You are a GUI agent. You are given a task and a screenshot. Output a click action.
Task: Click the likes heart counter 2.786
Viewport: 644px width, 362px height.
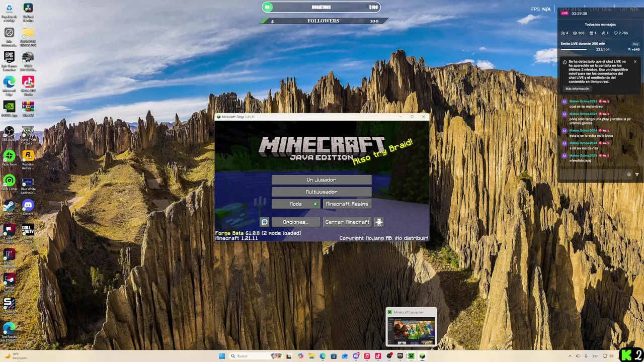pyautogui.click(x=621, y=33)
